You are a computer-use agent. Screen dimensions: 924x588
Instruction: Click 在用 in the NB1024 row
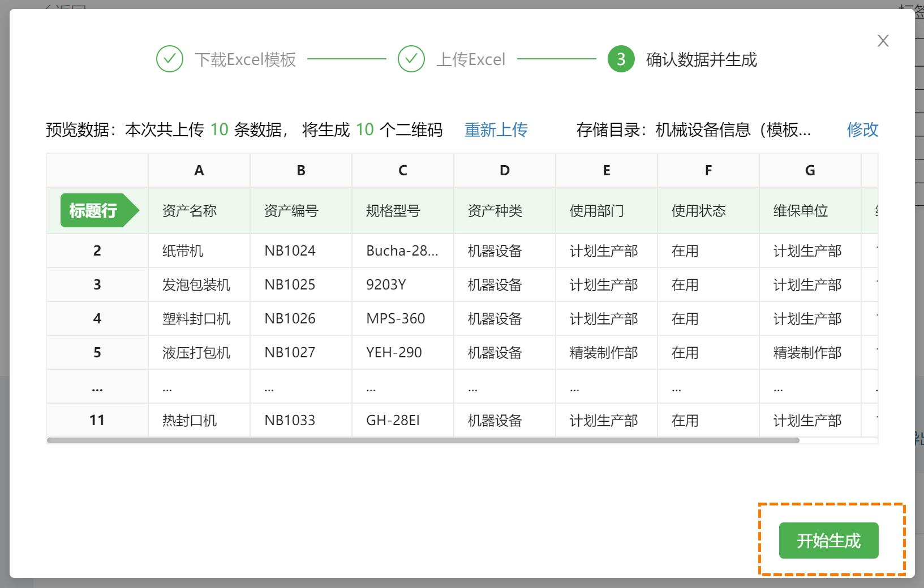click(x=708, y=250)
